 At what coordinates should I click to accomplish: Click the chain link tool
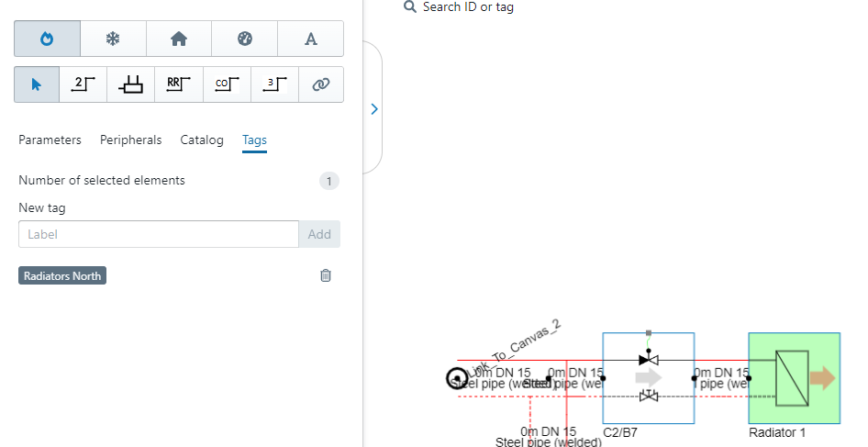[320, 84]
